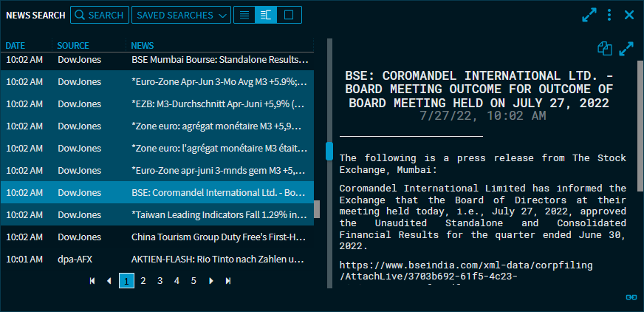Open the SAVED SEARCHES dropdown
The width and height of the screenshot is (644, 312).
[180, 15]
